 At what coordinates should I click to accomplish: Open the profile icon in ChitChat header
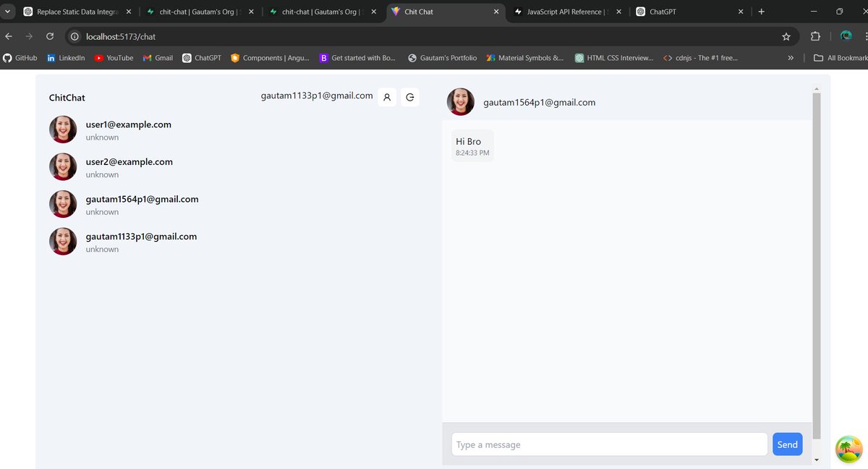(x=387, y=96)
